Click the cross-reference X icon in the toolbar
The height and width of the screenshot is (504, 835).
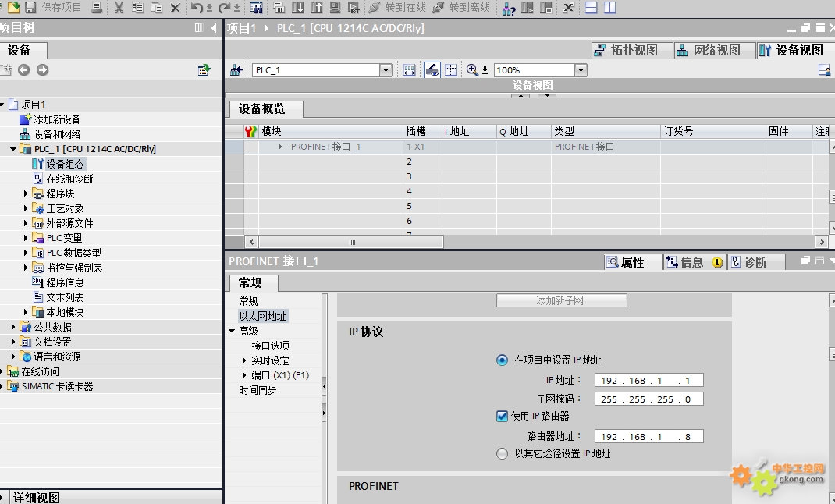pos(568,8)
